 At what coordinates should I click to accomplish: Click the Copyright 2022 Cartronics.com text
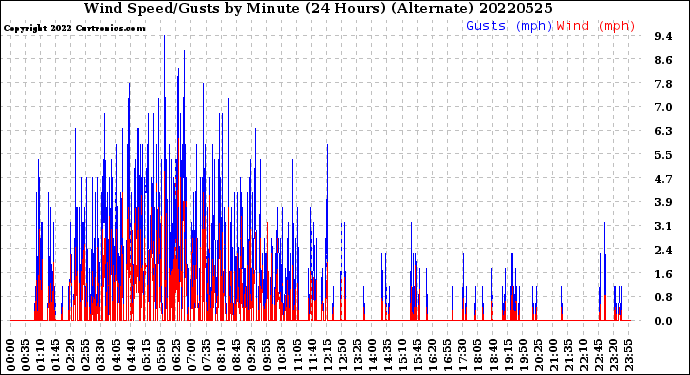[x=74, y=28]
